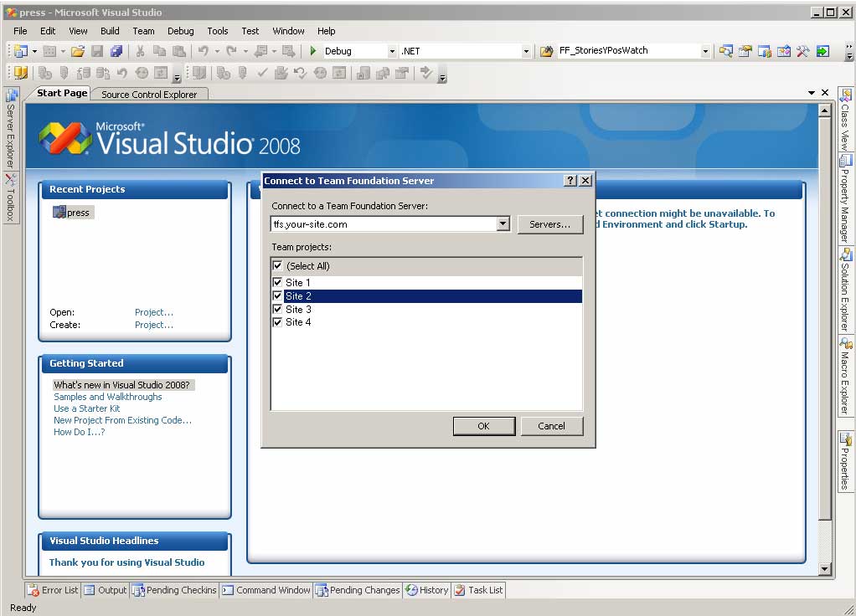Open the Undo history dropdown arrow
Viewport: 856px width, 616px height.
point(217,51)
